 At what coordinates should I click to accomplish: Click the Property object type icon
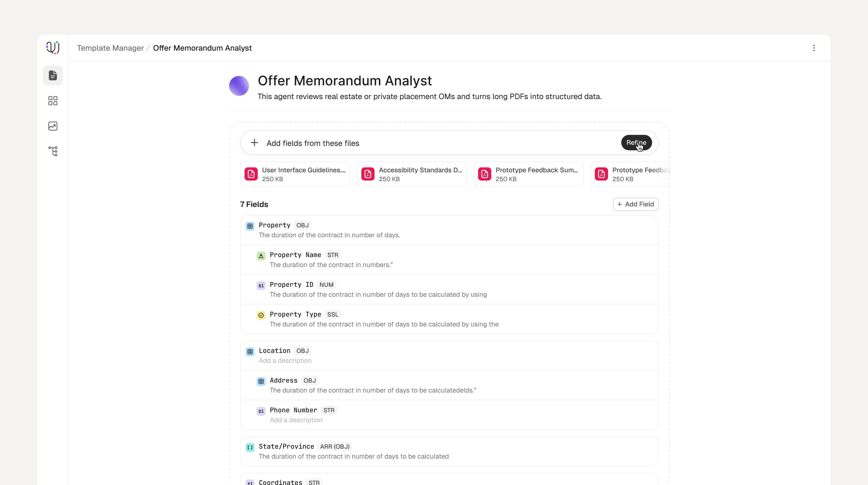(250, 226)
